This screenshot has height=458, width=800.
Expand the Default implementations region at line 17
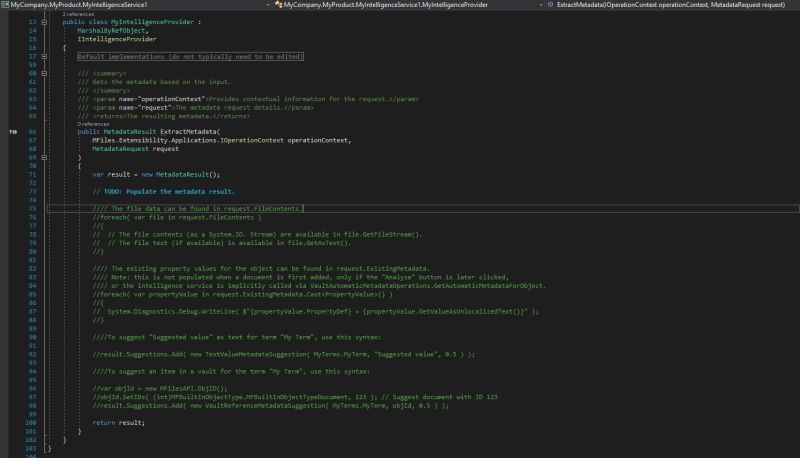(x=44, y=57)
